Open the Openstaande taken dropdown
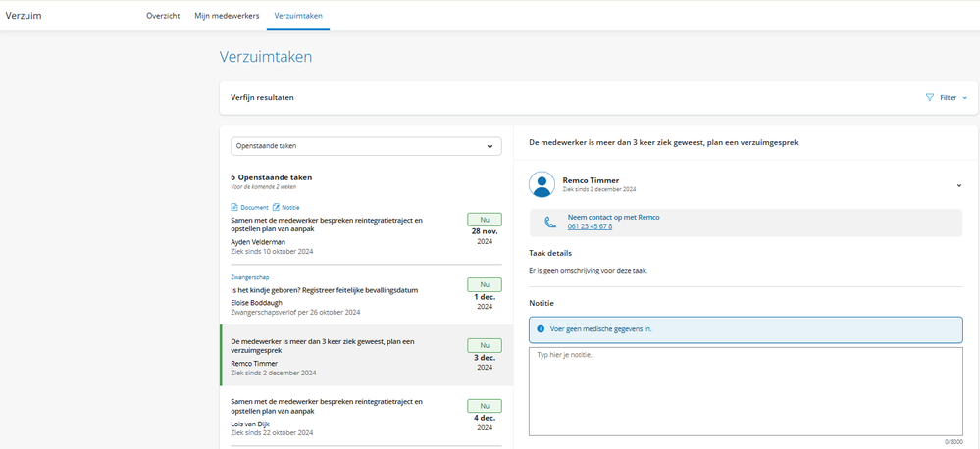The width and height of the screenshot is (980, 449). [x=366, y=146]
